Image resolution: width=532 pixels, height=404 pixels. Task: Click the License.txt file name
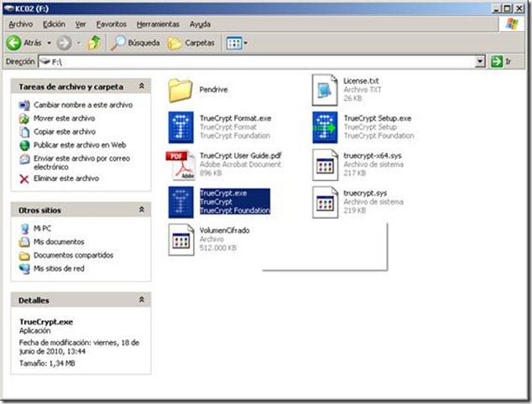click(x=361, y=81)
